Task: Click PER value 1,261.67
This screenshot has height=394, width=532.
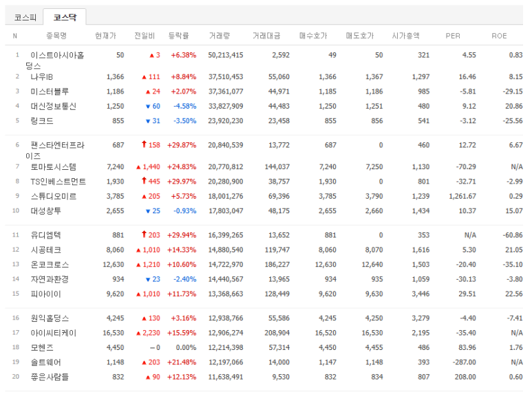Action: pyautogui.click(x=462, y=197)
